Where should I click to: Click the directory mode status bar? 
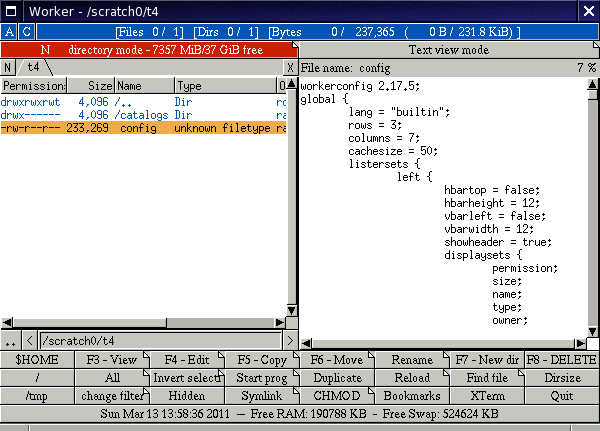pos(148,50)
